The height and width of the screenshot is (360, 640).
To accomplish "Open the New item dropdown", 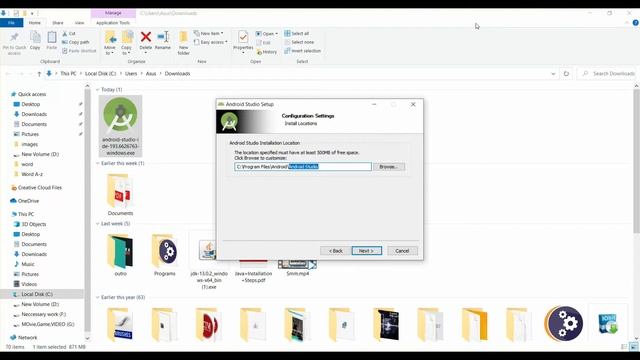I will click(209, 33).
